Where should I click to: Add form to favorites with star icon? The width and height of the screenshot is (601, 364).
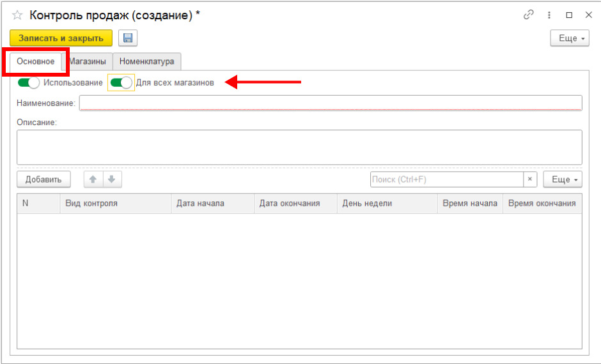(17, 15)
